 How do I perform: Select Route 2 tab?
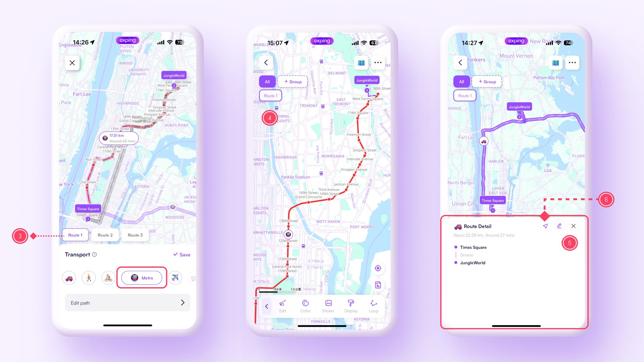(105, 235)
